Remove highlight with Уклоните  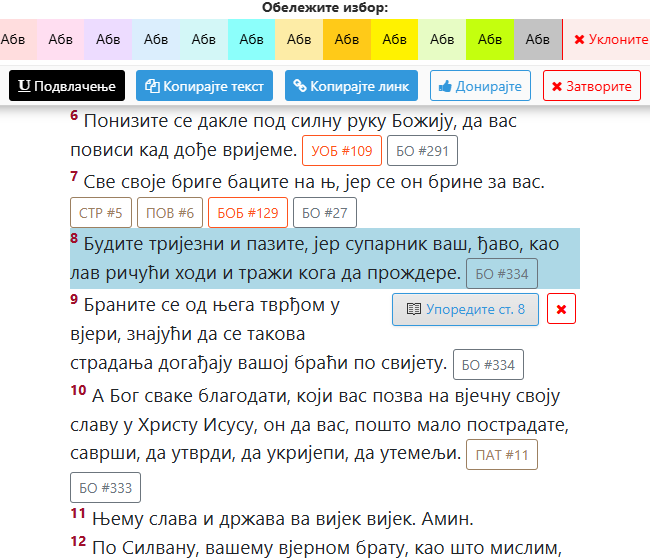[x=607, y=39]
